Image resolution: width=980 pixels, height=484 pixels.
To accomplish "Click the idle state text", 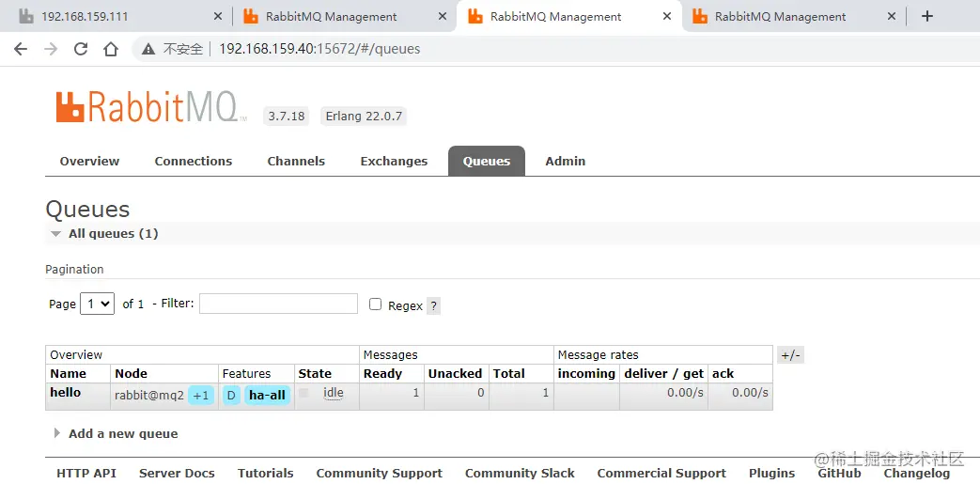I will pos(334,394).
